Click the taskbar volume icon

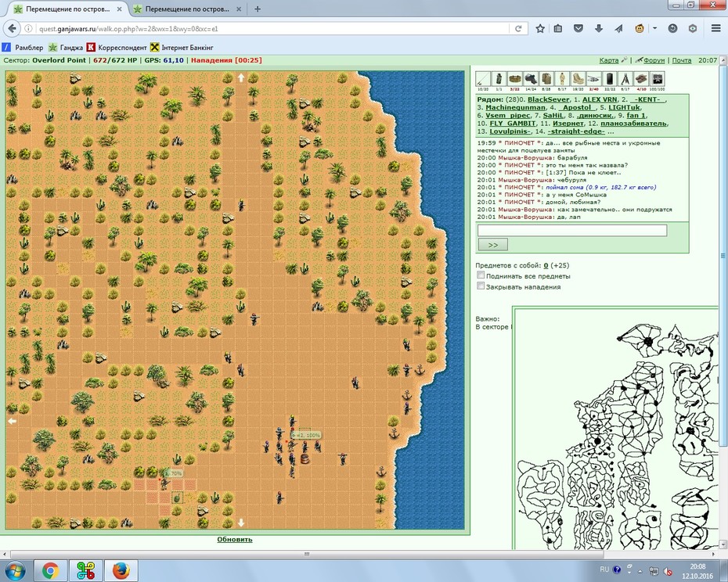pos(668,571)
